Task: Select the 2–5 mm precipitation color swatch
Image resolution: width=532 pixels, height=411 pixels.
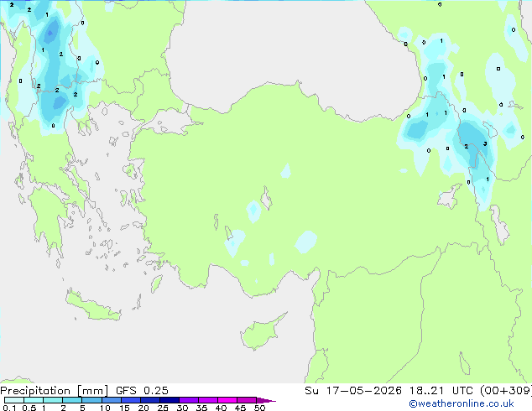Action: [x=72, y=400]
